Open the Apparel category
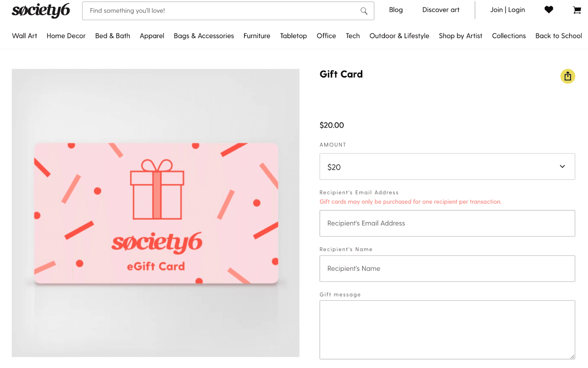This screenshot has height=368, width=588. click(x=151, y=36)
